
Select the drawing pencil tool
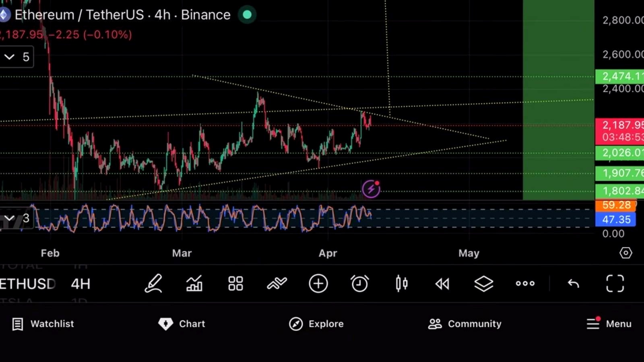coord(153,284)
